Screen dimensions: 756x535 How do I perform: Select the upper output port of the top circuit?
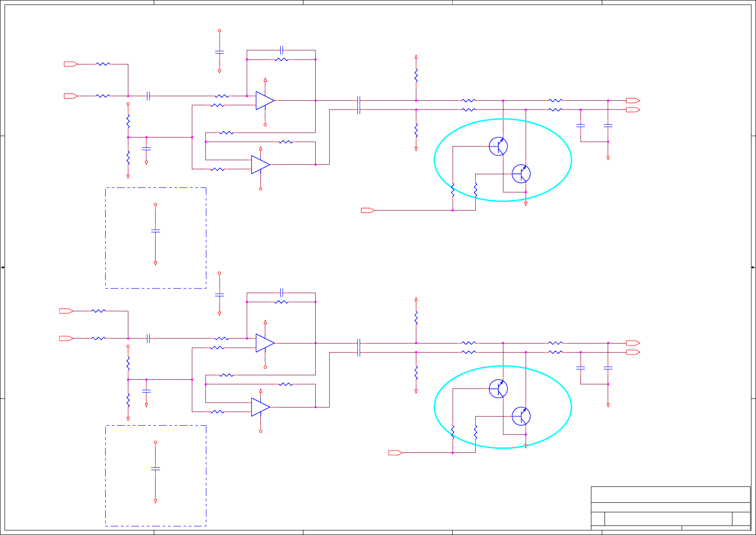tap(633, 100)
